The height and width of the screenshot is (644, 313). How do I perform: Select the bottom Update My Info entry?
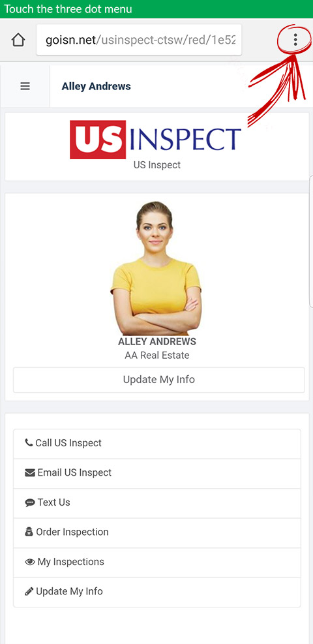[157, 592]
